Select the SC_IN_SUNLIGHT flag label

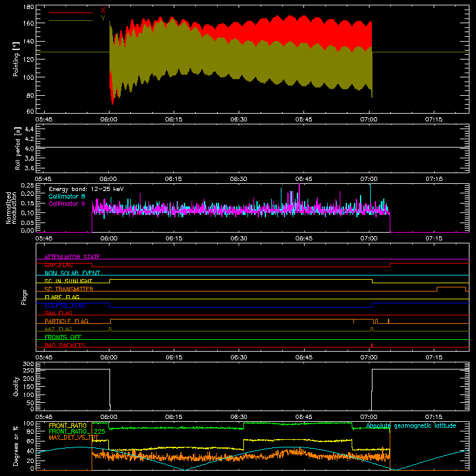coord(68,281)
